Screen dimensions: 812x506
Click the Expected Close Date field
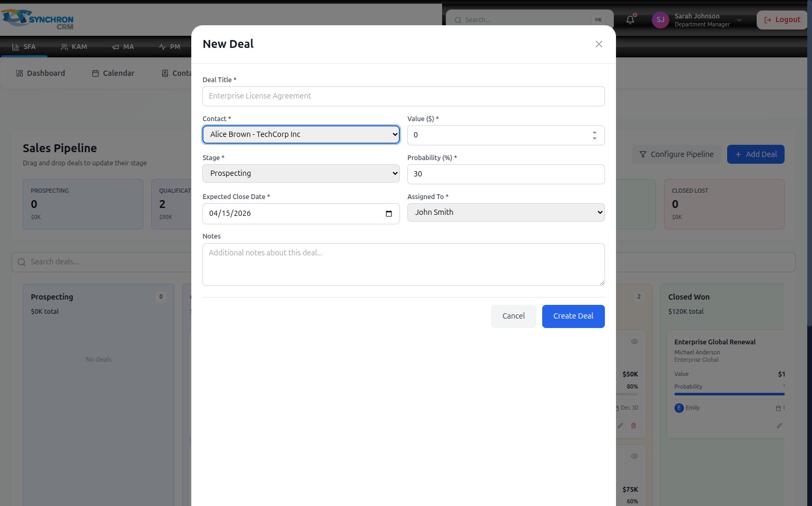click(301, 214)
